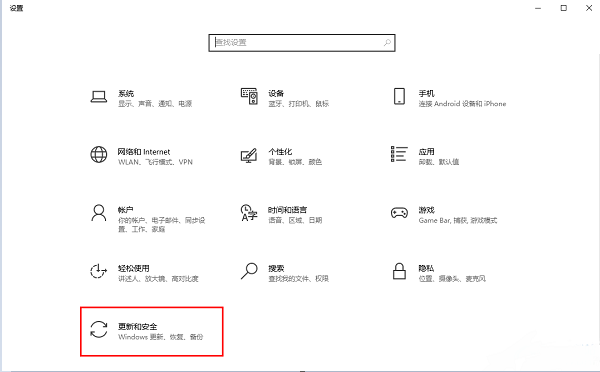The width and height of the screenshot is (600, 372).
Task: Click the text 讲述人、放大镜、高对比度
Action: 158,279
